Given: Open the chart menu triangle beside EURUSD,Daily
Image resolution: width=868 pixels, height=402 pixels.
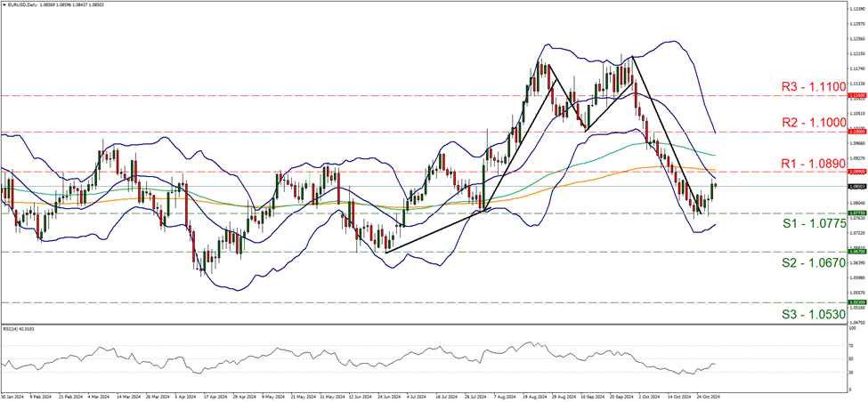Looking at the screenshot, I should click(x=4, y=4).
